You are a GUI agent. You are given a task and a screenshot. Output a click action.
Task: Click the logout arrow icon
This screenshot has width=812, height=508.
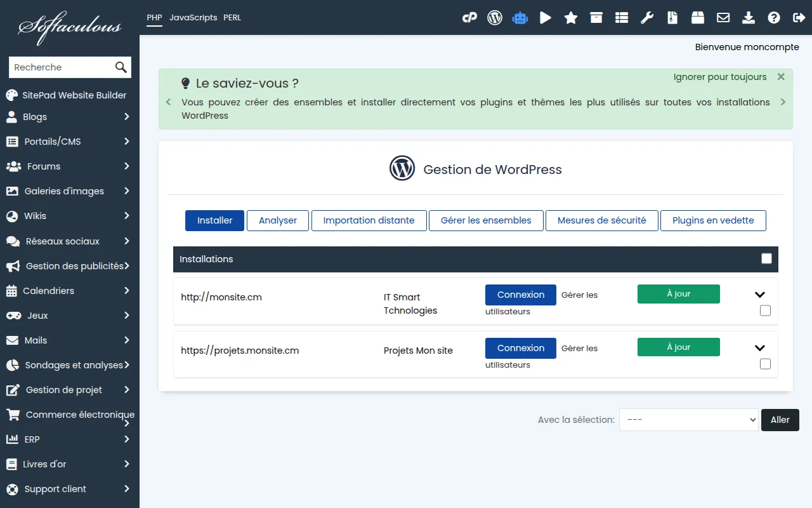(799, 18)
